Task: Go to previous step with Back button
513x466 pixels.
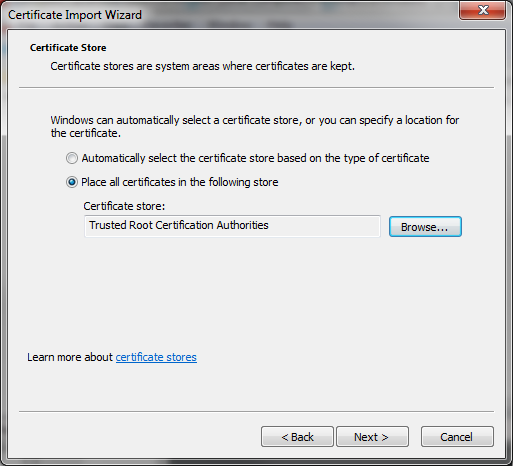Action: coord(297,437)
